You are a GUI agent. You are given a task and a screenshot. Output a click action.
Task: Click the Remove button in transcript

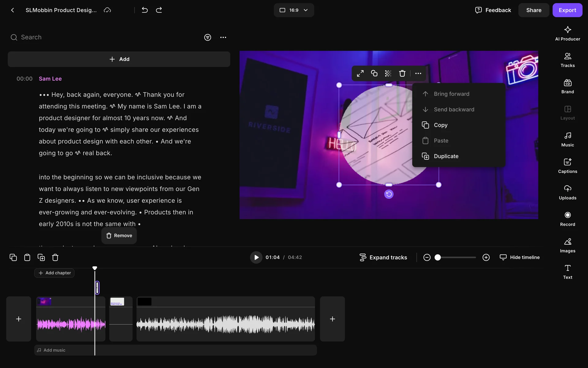click(x=119, y=236)
